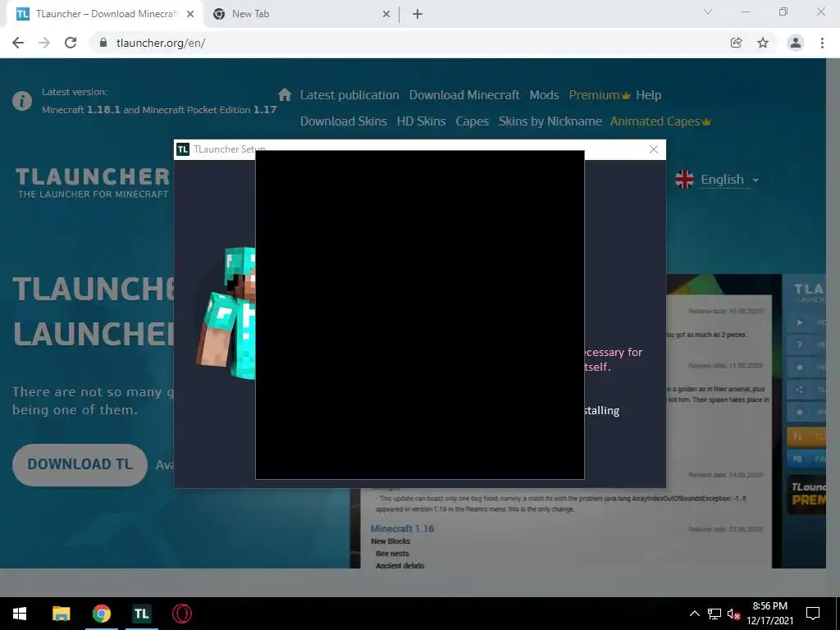The width and height of the screenshot is (840, 630).
Task: Go to Animated Capes page
Action: pos(660,121)
